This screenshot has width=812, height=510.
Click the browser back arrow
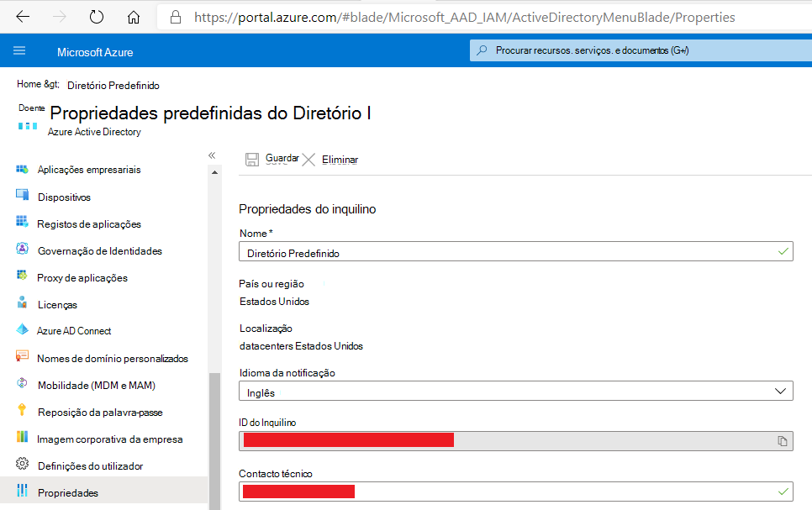(23, 17)
